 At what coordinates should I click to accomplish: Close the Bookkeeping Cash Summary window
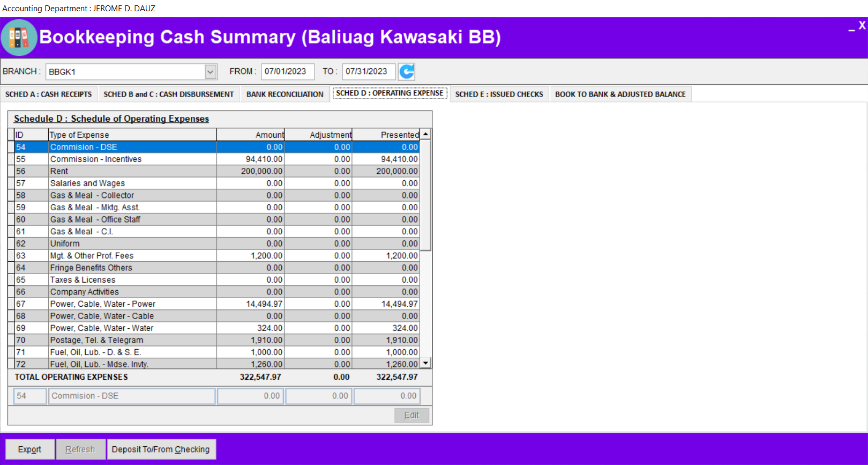click(862, 25)
